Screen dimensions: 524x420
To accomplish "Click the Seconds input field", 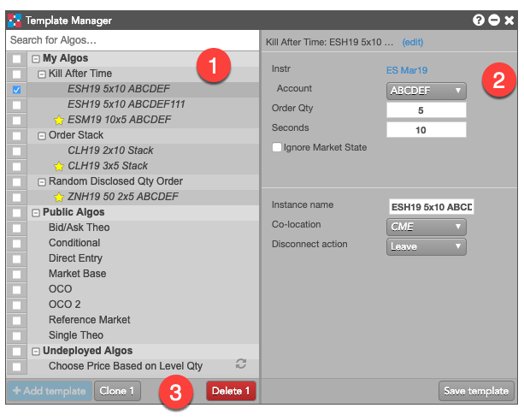I will (x=426, y=130).
